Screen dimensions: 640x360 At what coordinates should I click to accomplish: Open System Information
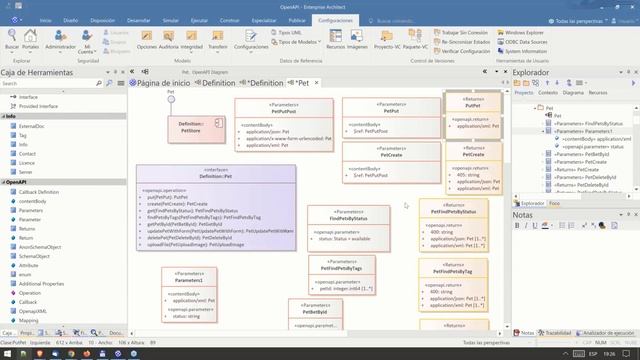tap(522, 51)
